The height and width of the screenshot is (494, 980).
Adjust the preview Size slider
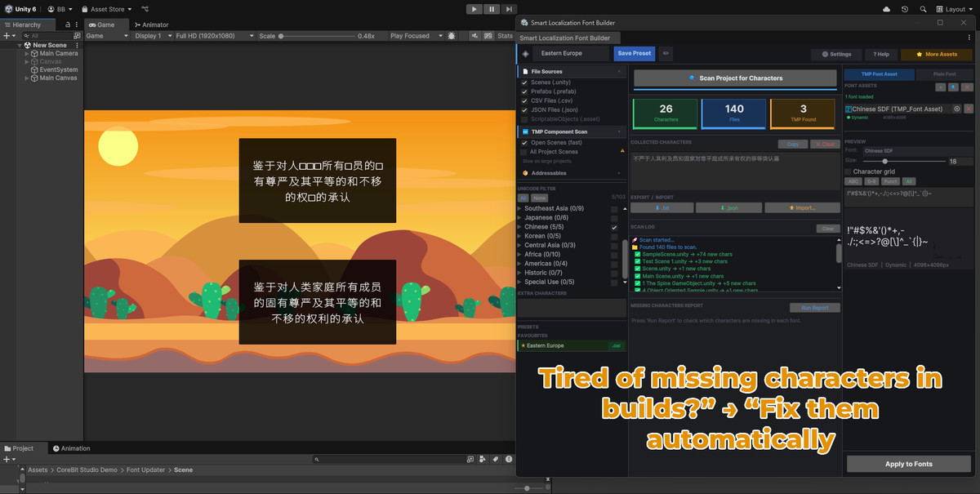click(x=903, y=162)
